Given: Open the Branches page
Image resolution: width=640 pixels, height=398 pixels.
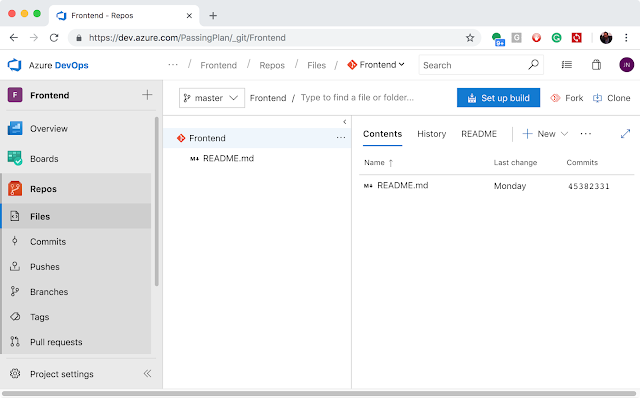Looking at the screenshot, I should click(x=49, y=292).
